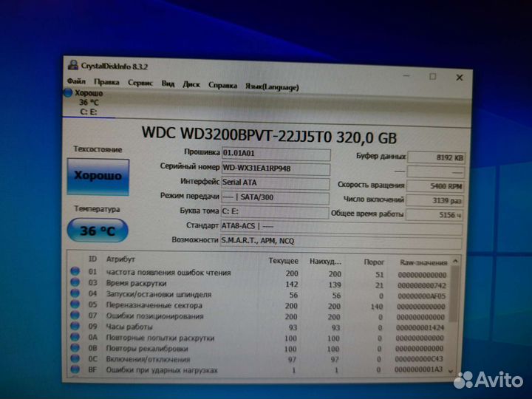532x399 pixels.
Task: Click the Raw-значения column header
Action: point(423,262)
